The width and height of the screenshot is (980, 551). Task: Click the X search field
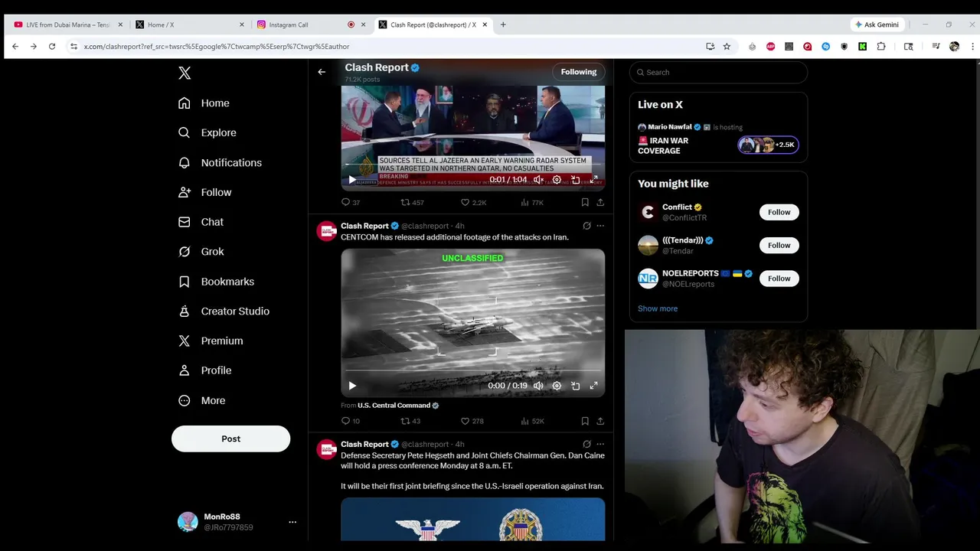pyautogui.click(x=718, y=72)
